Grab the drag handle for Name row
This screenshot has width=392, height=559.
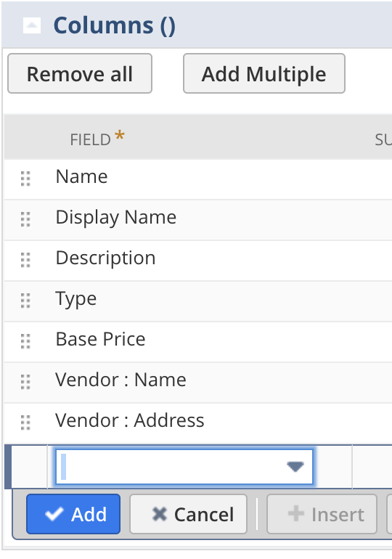[25, 179]
